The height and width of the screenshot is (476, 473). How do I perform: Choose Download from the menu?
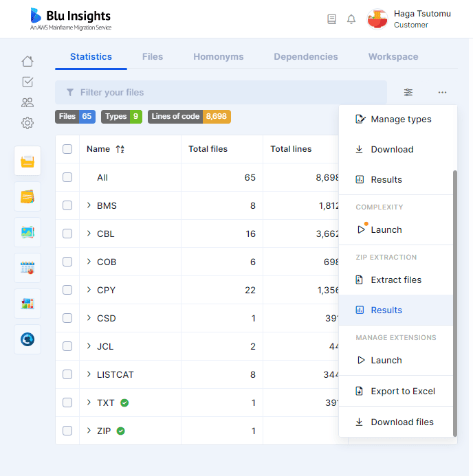pyautogui.click(x=396, y=149)
